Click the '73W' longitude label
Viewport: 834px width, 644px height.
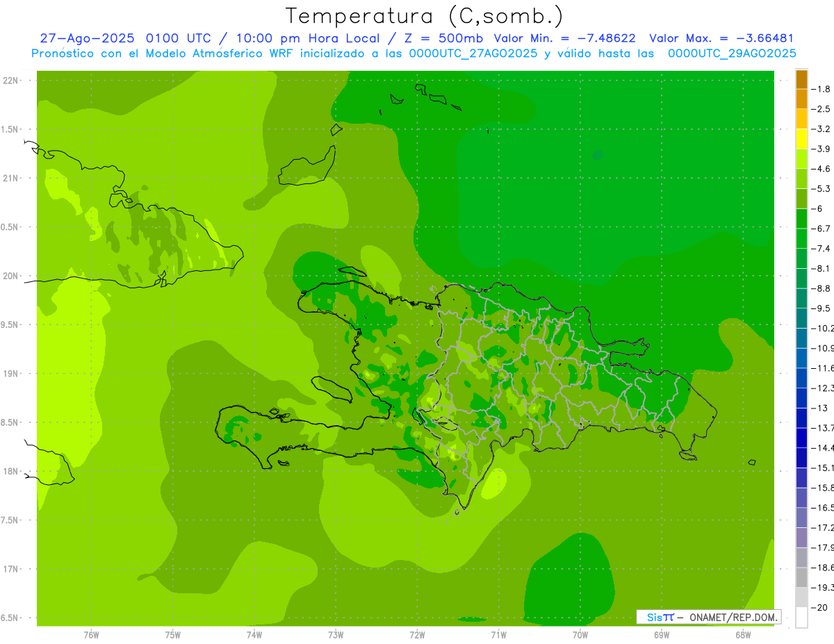click(x=336, y=635)
